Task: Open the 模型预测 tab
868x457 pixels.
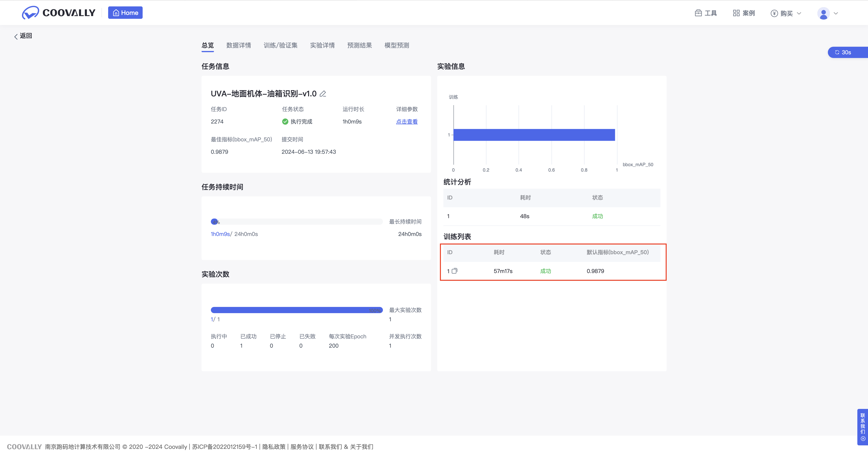Action: (x=397, y=45)
